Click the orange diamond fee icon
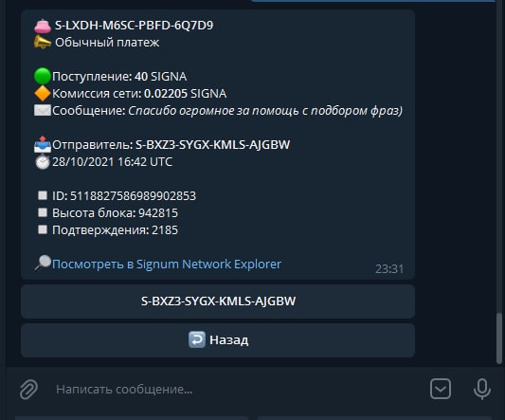 pyautogui.click(x=43, y=94)
